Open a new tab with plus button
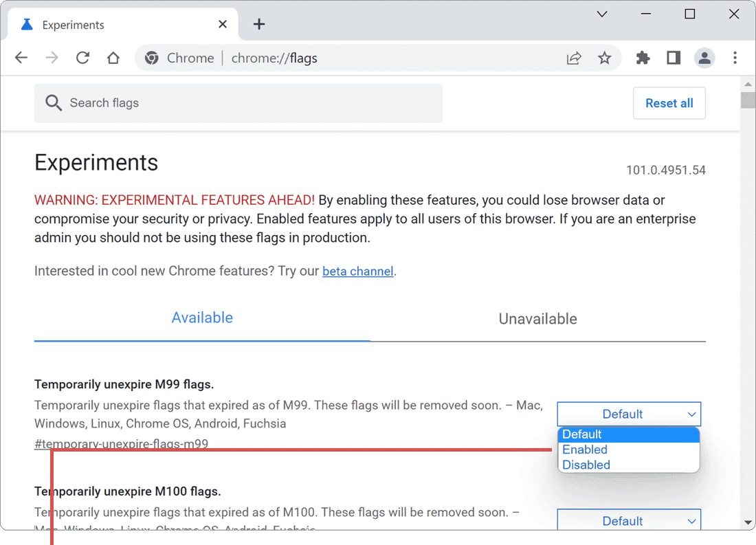This screenshot has height=545, width=756. click(x=259, y=24)
